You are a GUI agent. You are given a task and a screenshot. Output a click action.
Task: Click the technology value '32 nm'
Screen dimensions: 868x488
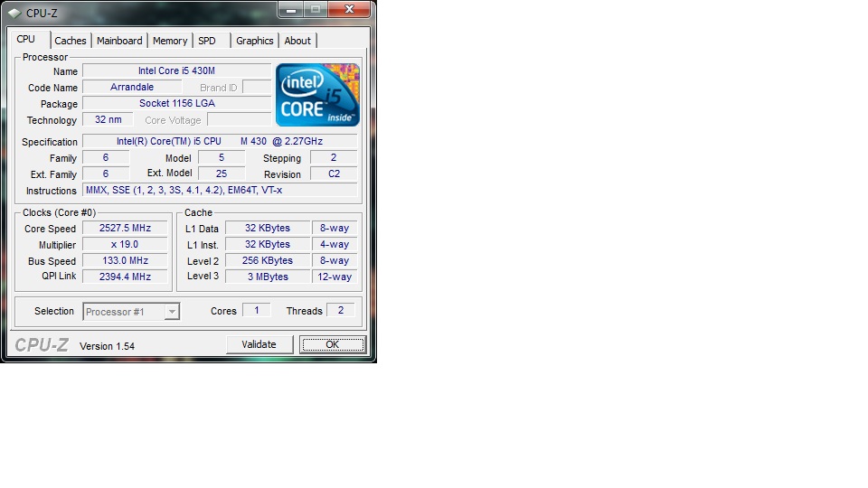tap(108, 119)
